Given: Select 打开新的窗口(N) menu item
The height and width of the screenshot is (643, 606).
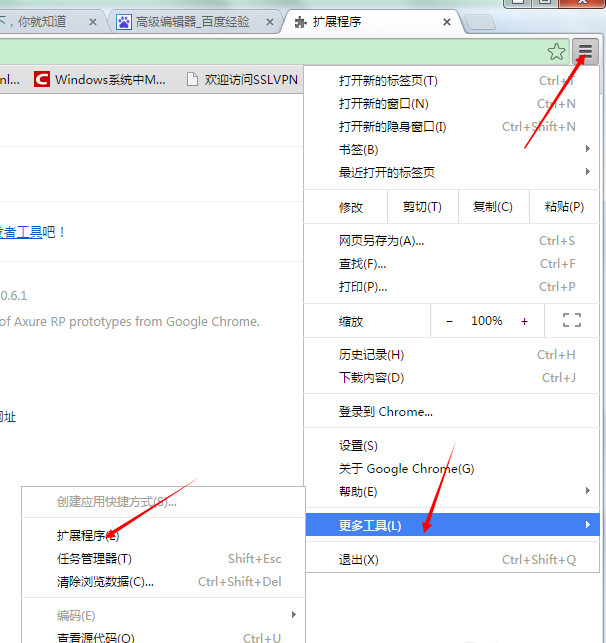Looking at the screenshot, I should pos(451,104).
